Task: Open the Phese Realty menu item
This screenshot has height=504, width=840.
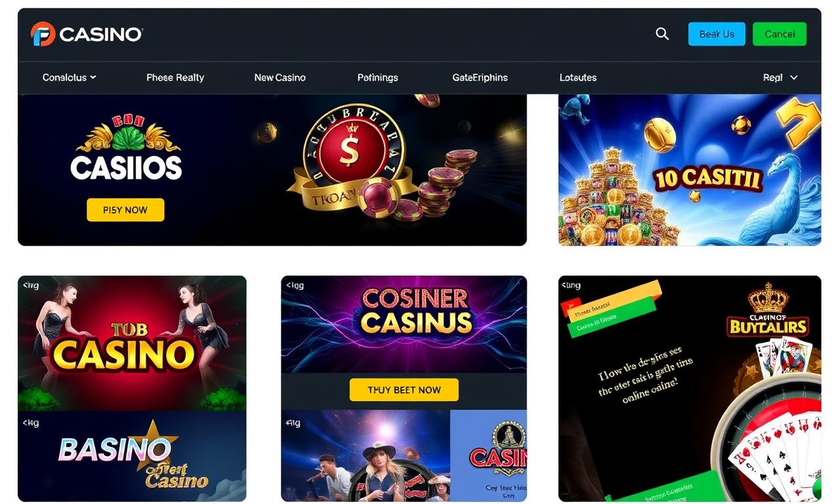Action: 175,77
